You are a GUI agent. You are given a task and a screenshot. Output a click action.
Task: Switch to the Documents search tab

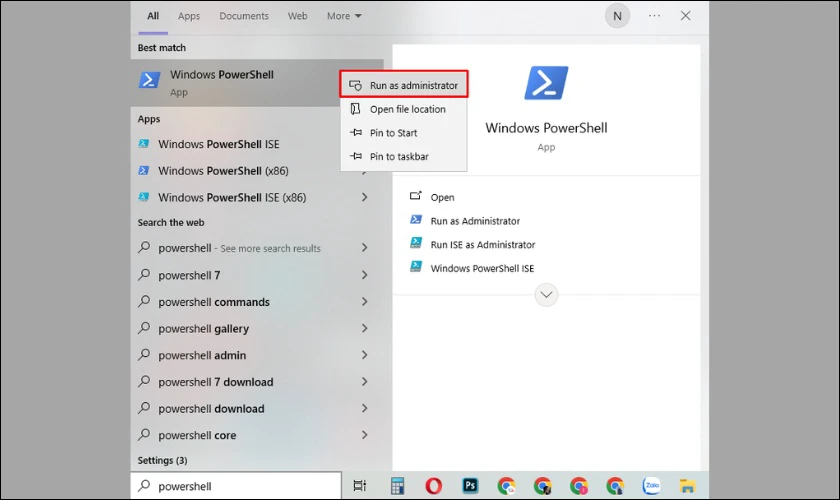click(x=244, y=16)
